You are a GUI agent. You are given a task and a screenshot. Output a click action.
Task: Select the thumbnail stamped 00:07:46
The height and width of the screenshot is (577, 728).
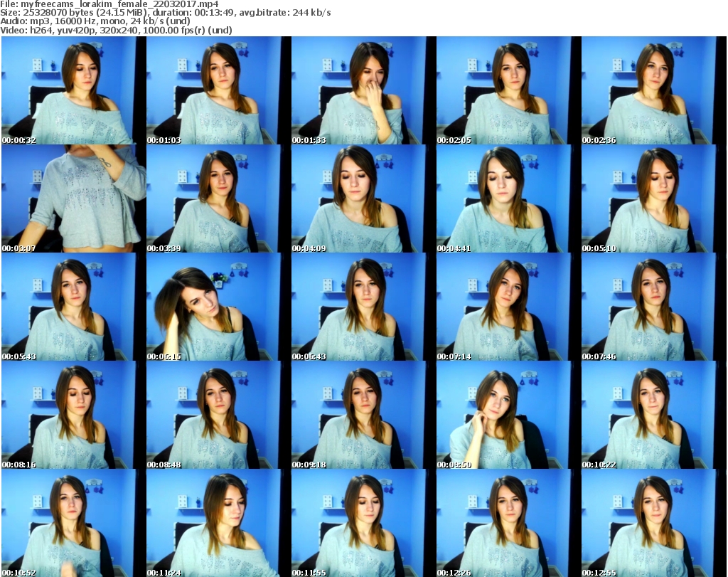coord(654,307)
